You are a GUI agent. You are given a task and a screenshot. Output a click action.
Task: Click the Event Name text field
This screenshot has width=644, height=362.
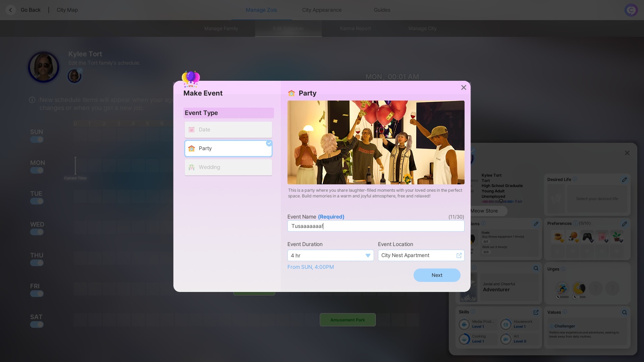pyautogui.click(x=376, y=226)
